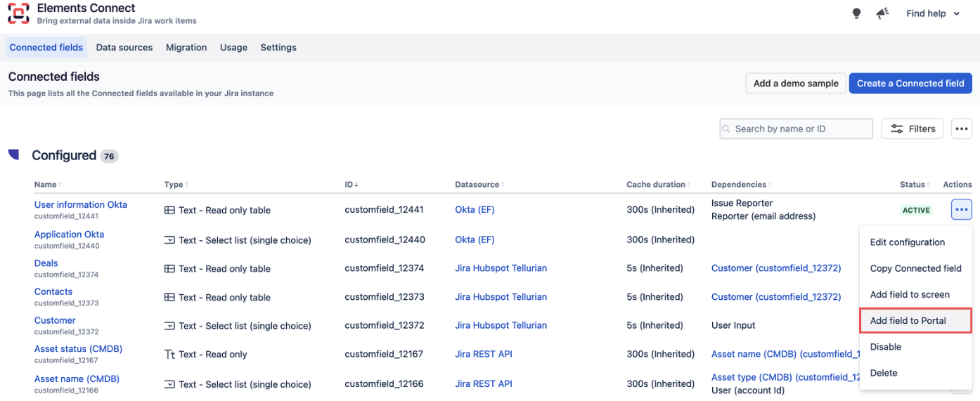980x401 pixels.
Task: Click the magnifier icon in search box
Action: [x=728, y=129]
